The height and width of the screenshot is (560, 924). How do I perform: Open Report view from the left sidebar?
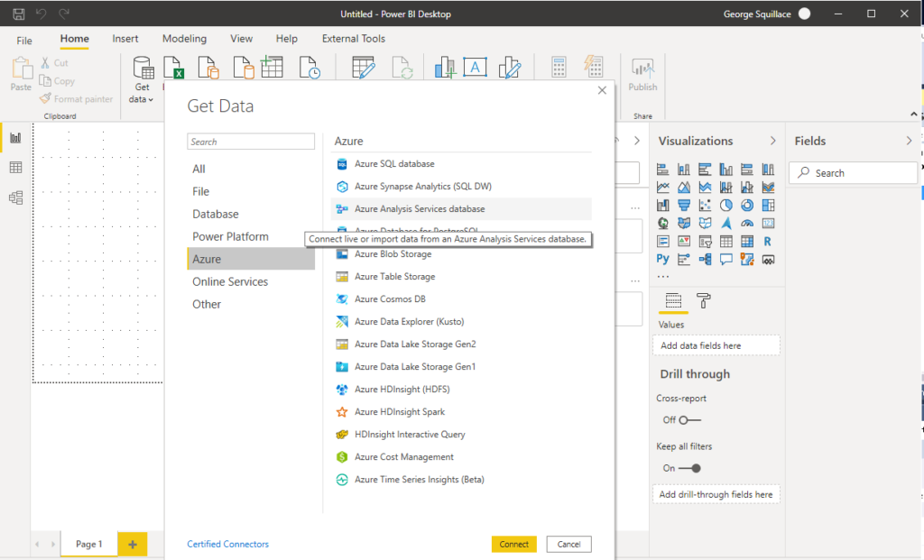tap(13, 137)
